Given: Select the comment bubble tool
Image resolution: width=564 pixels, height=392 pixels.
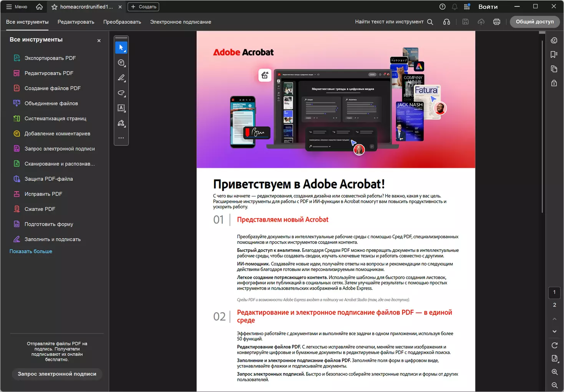Looking at the screenshot, I should tap(121, 63).
